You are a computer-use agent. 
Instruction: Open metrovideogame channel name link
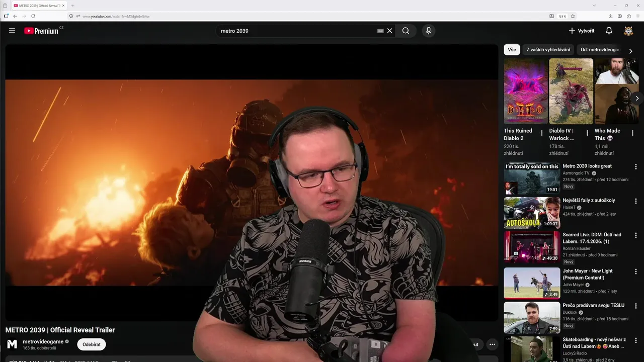click(x=43, y=341)
